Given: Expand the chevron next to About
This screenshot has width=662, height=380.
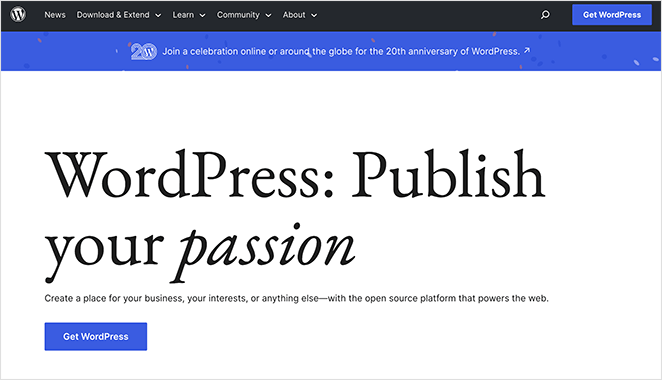Looking at the screenshot, I should 314,15.
